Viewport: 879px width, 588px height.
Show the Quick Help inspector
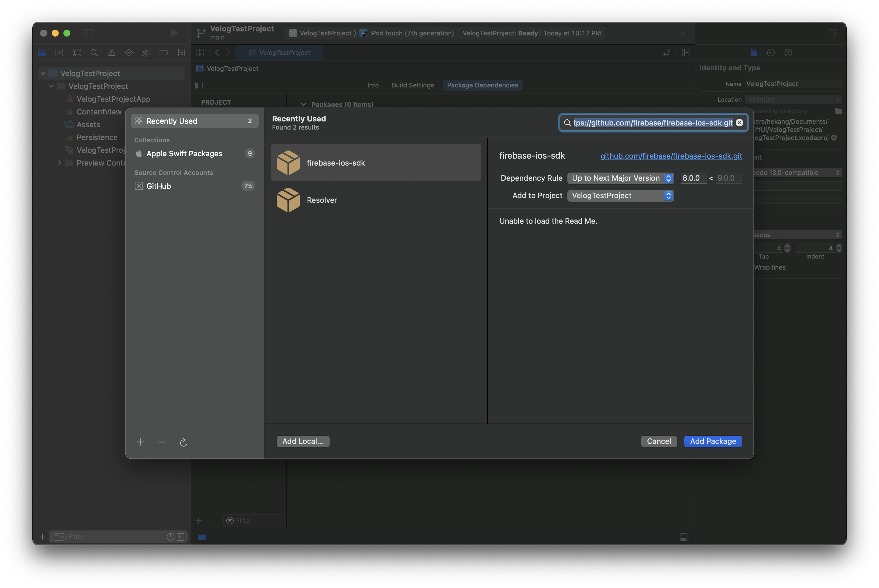tap(788, 53)
